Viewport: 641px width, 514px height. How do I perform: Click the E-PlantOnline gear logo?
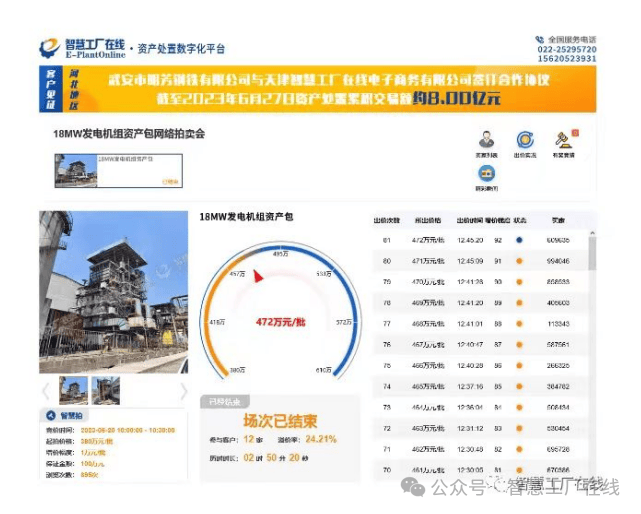49,48
